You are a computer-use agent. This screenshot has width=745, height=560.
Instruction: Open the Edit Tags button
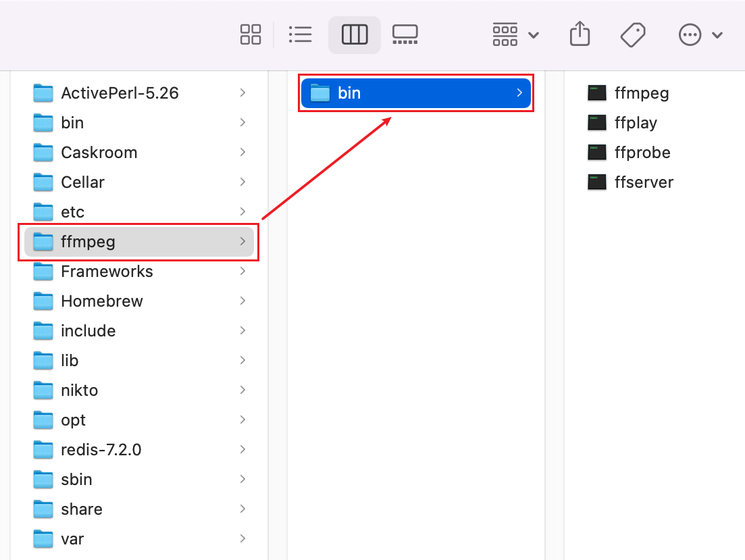633,34
